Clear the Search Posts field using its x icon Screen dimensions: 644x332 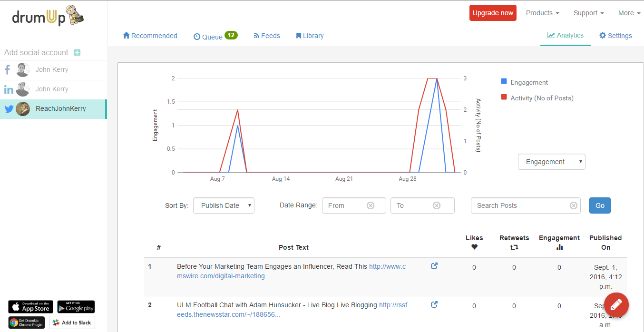[x=574, y=205]
